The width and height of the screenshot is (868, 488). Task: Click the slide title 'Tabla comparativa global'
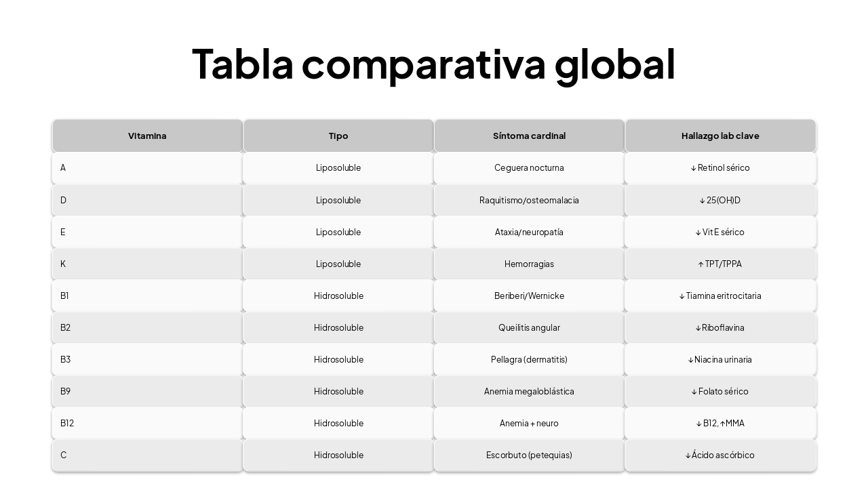pyautogui.click(x=433, y=64)
